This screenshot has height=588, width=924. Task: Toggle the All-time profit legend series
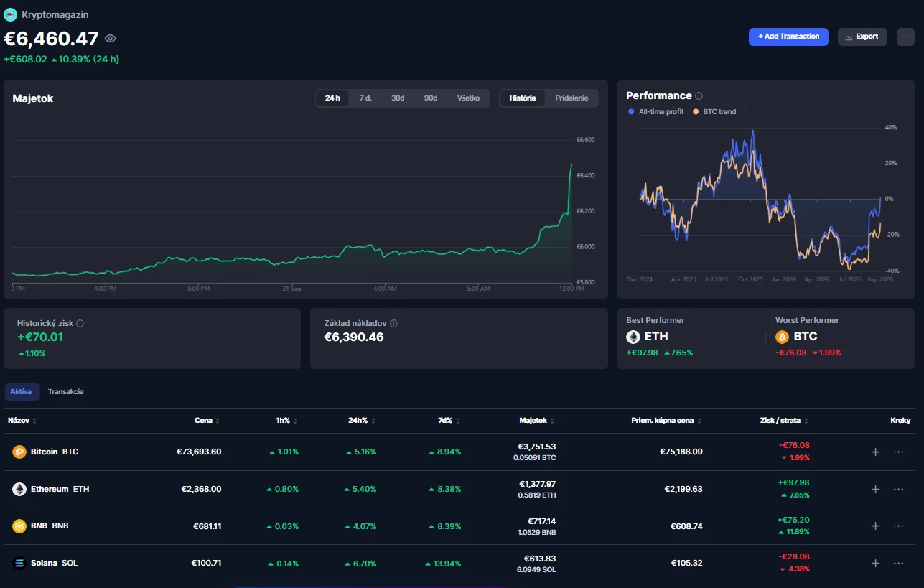[655, 112]
